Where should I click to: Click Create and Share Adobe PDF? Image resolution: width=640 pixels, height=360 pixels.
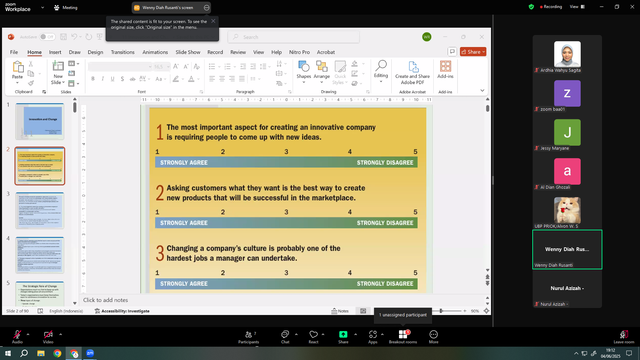[x=412, y=73]
